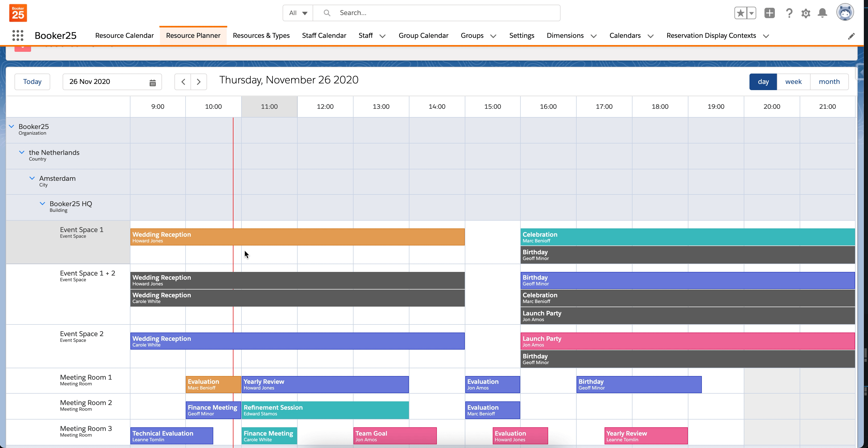
Task: Click the edit navigation pencil icon
Action: coord(851,36)
